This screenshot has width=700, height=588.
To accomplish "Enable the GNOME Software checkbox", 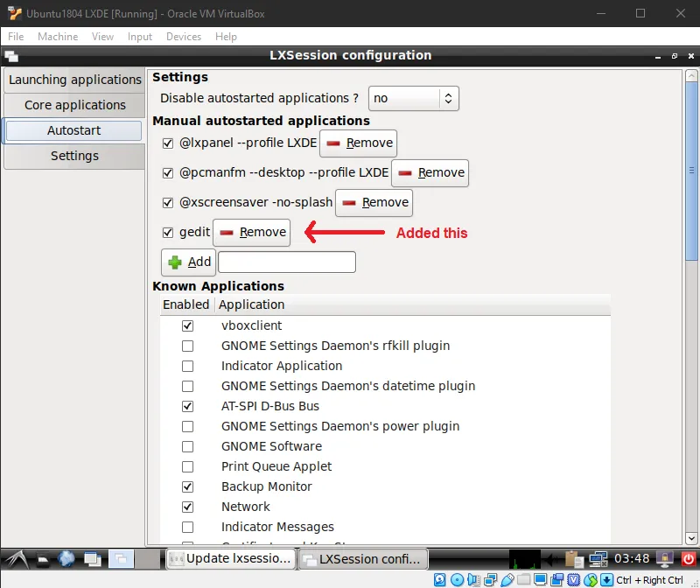I will tap(187, 446).
